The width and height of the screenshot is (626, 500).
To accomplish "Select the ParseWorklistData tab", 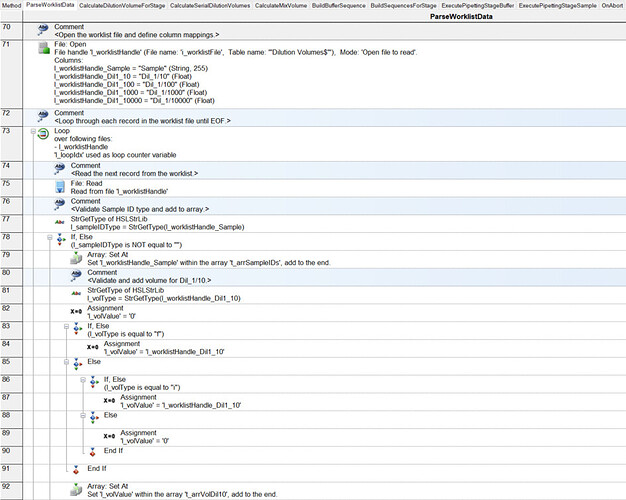I will [50, 5].
